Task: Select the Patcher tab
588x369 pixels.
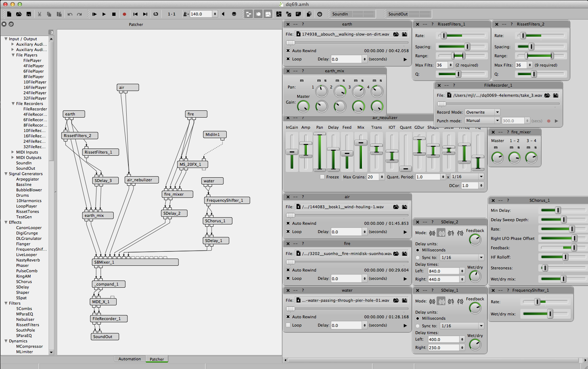Action: click(157, 359)
